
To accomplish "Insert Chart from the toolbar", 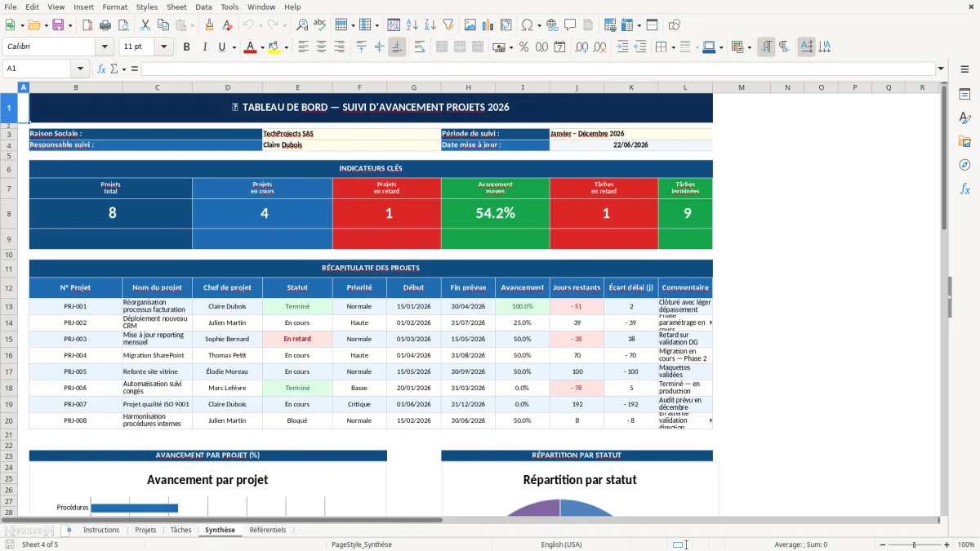I will [488, 25].
